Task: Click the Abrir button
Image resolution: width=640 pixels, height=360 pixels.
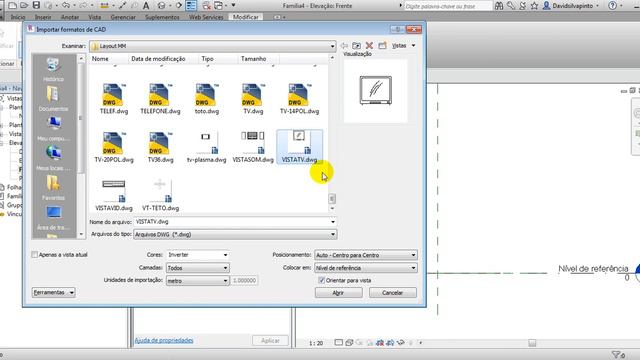Action: coord(338,293)
